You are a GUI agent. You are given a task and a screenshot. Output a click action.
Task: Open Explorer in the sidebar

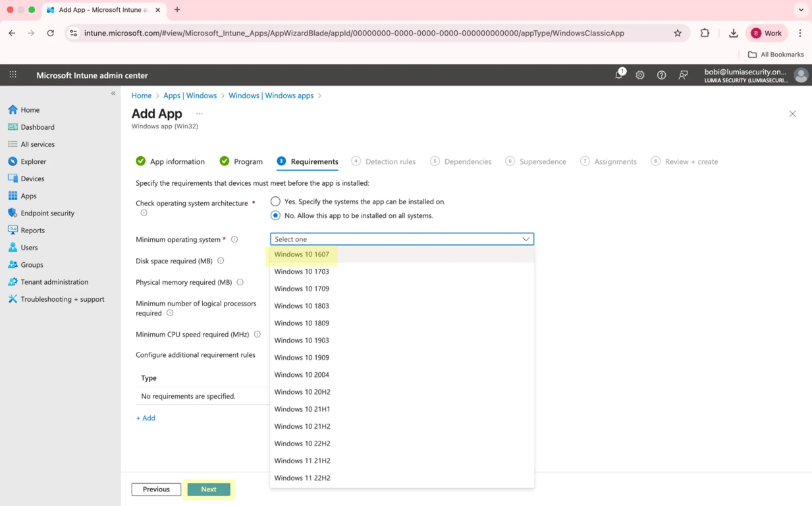point(27,161)
